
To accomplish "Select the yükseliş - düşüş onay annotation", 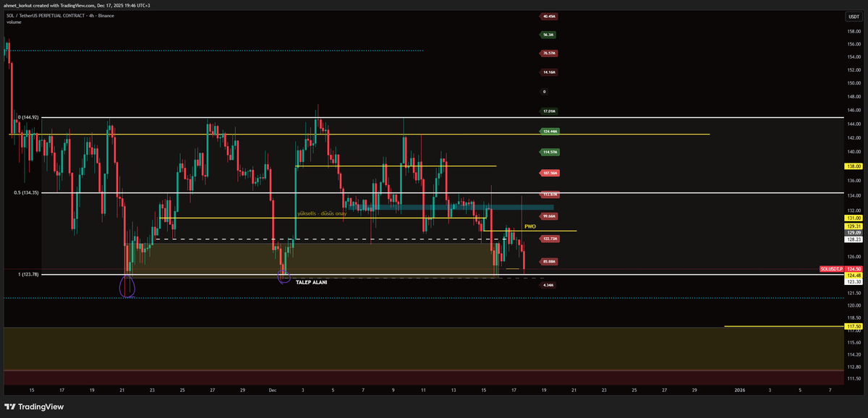I will pyautogui.click(x=322, y=214).
